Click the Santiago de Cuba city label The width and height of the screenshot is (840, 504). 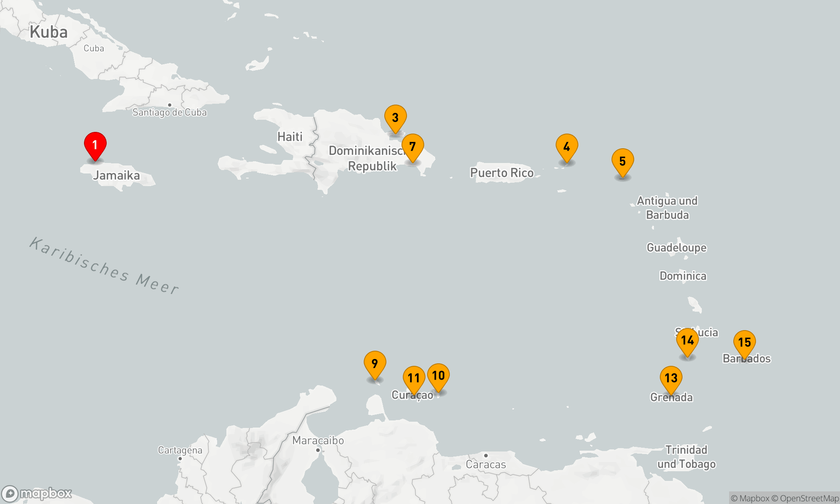coord(170,112)
